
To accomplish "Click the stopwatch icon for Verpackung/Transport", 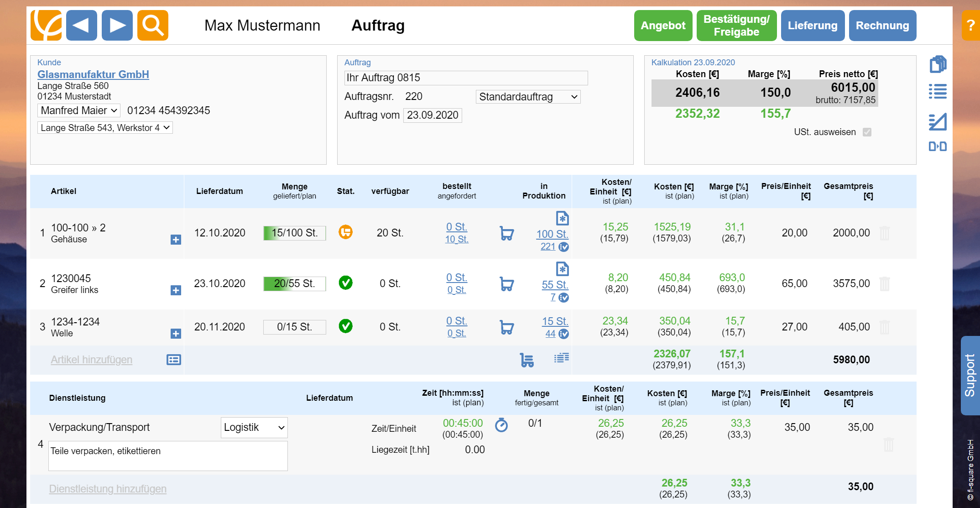I will (501, 425).
